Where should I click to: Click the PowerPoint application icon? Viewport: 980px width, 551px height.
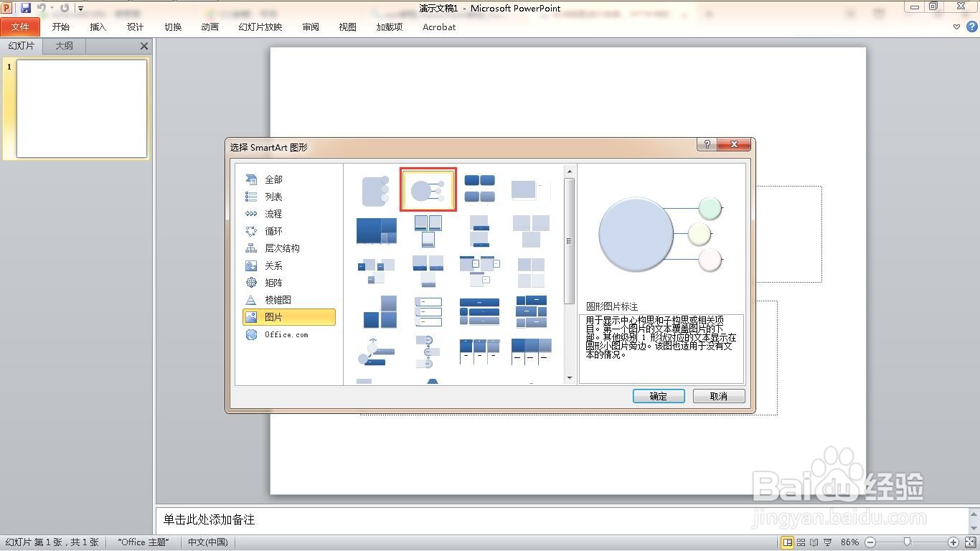(8, 8)
